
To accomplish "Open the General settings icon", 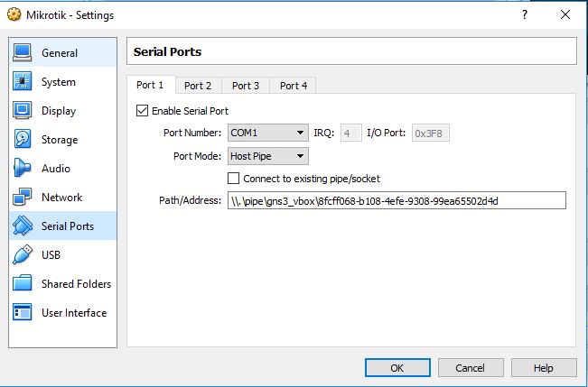I will pos(22,52).
